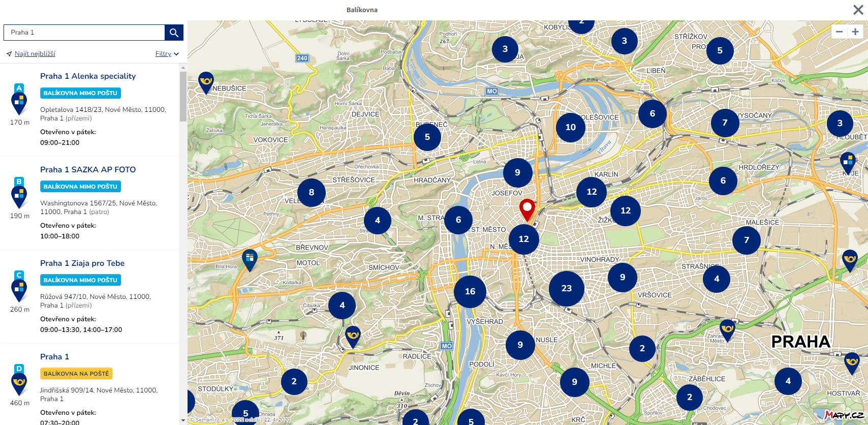The image size is (868, 425).
Task: Open the cluster of 10 near Holešovice
Action: 571,127
